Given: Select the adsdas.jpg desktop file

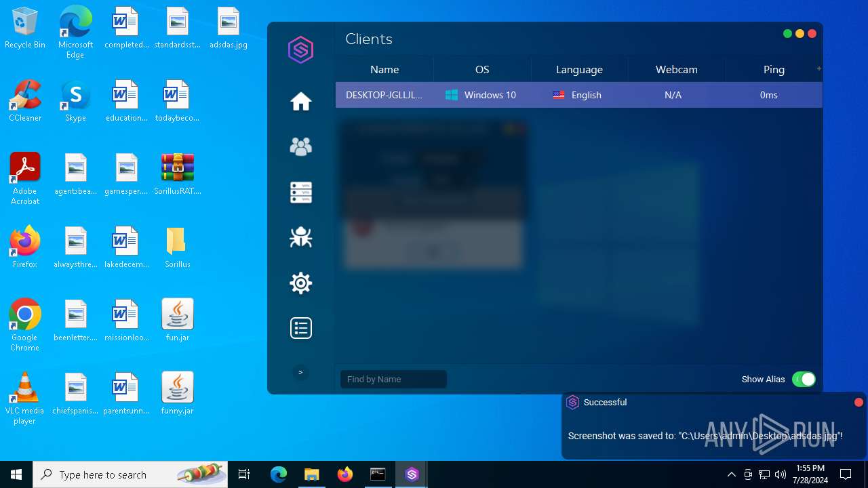Looking at the screenshot, I should [x=229, y=28].
